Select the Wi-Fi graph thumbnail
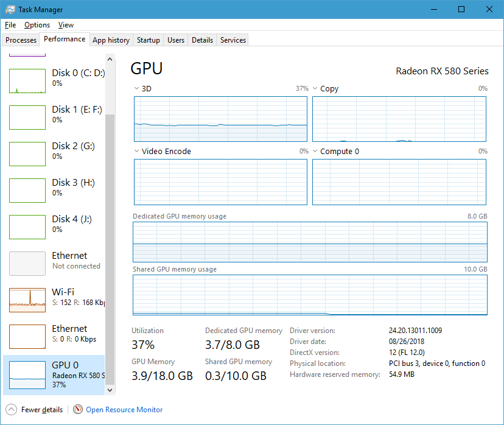The width and height of the screenshot is (504, 425). pos(27,300)
